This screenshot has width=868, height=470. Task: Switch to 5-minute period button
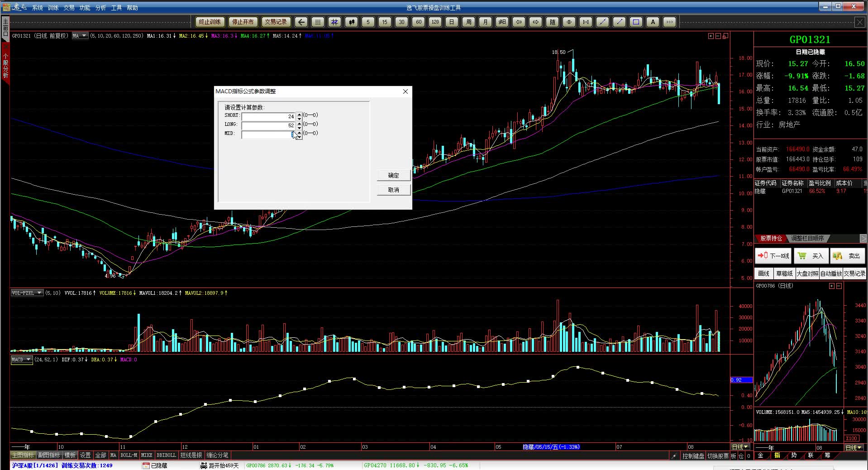coord(368,22)
